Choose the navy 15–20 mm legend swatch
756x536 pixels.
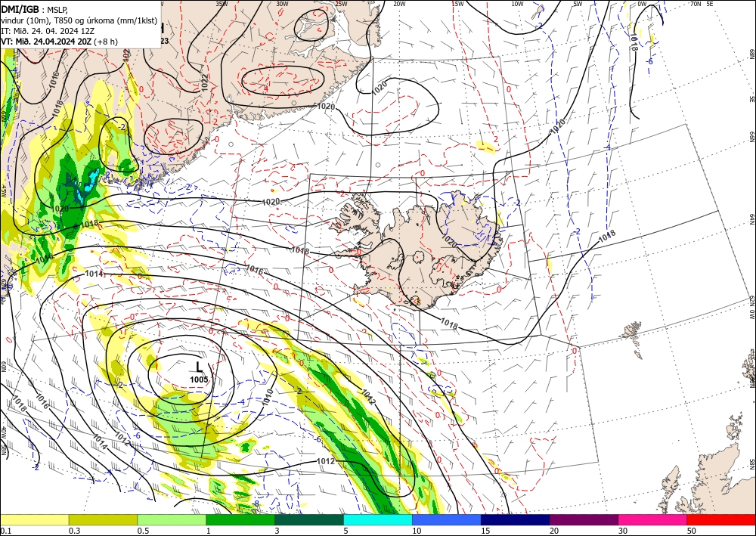point(516,519)
